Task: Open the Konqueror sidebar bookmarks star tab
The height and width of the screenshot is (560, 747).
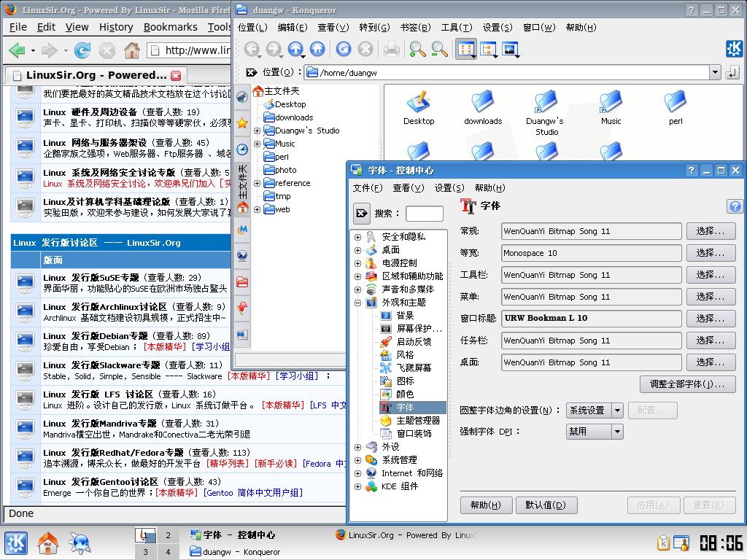Action: [242, 123]
